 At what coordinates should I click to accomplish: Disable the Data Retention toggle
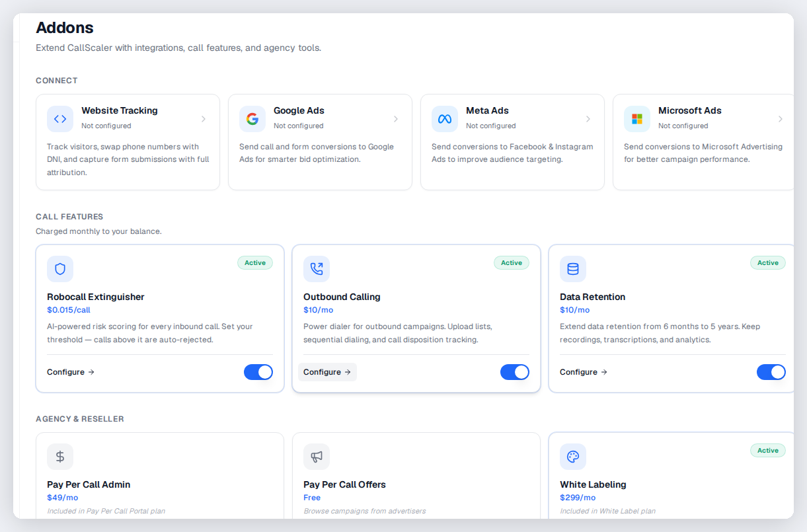point(771,372)
